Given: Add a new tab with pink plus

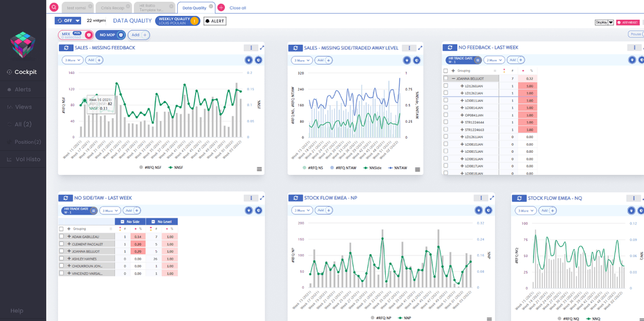Looking at the screenshot, I should click(221, 7).
